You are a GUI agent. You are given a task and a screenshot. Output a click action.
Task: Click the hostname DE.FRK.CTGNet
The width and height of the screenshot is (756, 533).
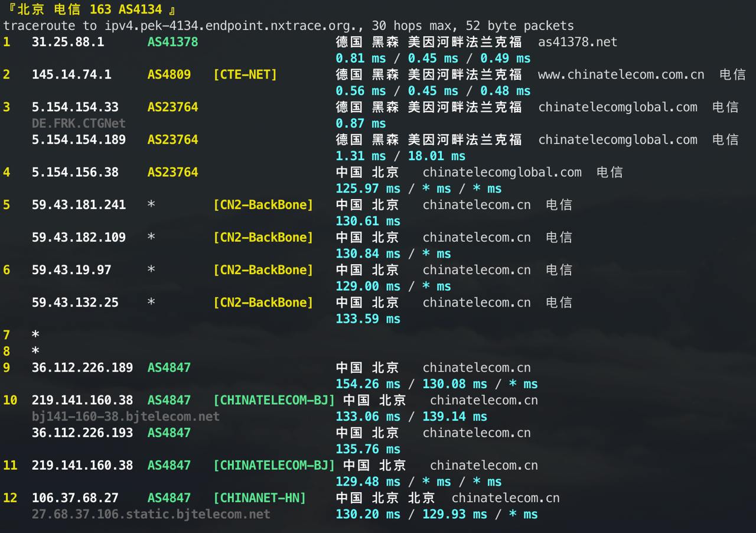click(x=79, y=123)
